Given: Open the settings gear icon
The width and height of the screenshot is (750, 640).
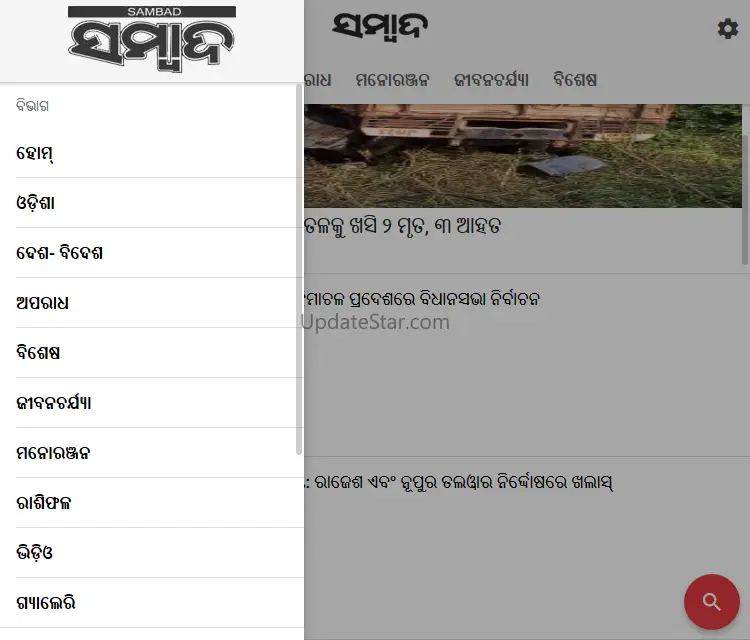Looking at the screenshot, I should 728,29.
